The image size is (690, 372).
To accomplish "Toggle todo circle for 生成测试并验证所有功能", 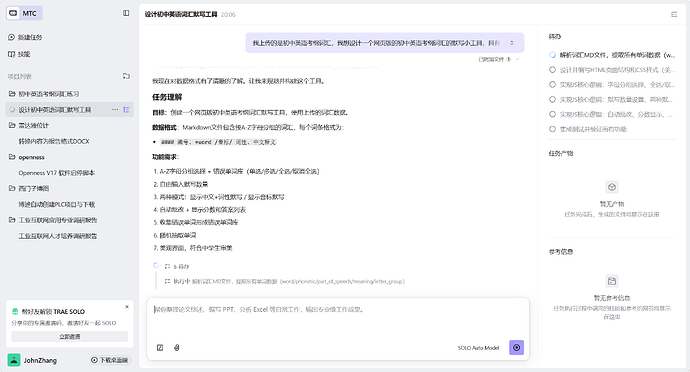I will (x=552, y=129).
